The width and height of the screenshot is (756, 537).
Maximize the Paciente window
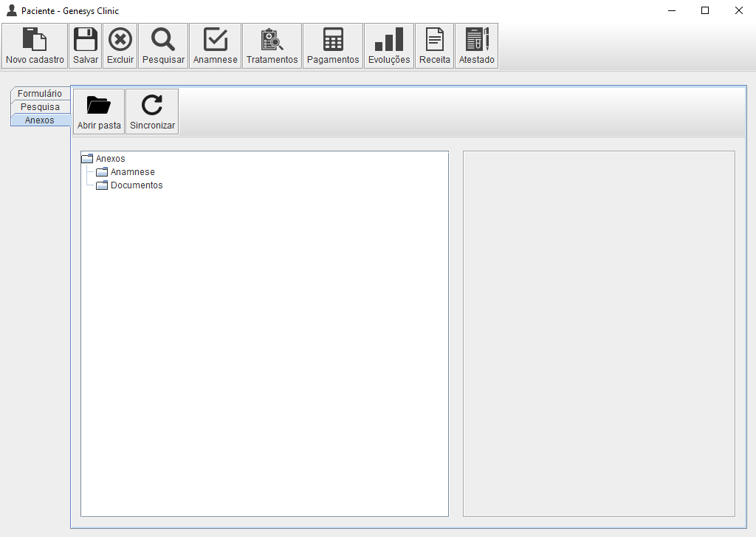tap(705, 10)
